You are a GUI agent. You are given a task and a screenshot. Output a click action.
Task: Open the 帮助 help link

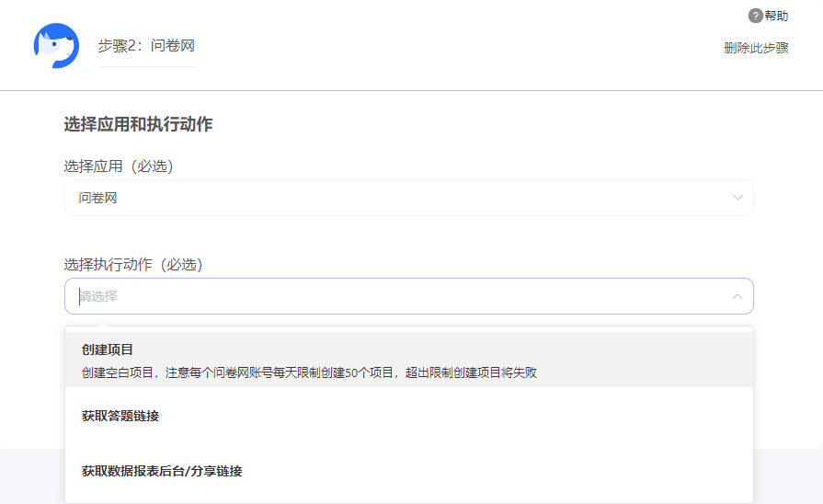tap(776, 16)
